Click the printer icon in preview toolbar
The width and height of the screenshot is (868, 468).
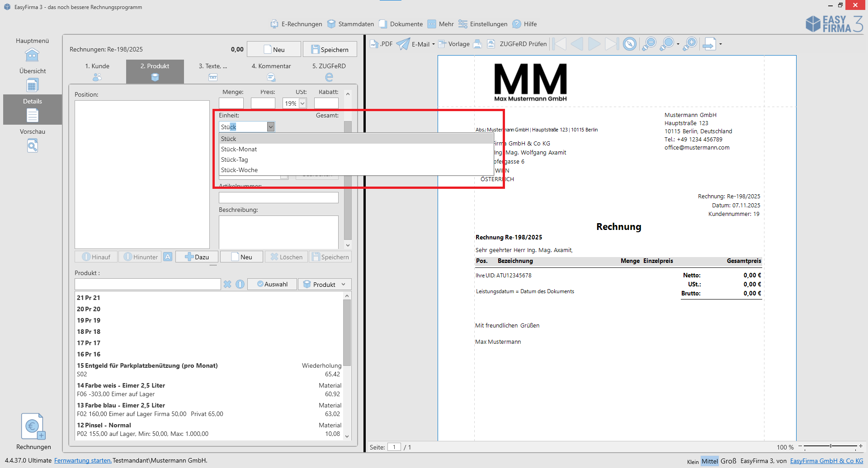(477, 44)
